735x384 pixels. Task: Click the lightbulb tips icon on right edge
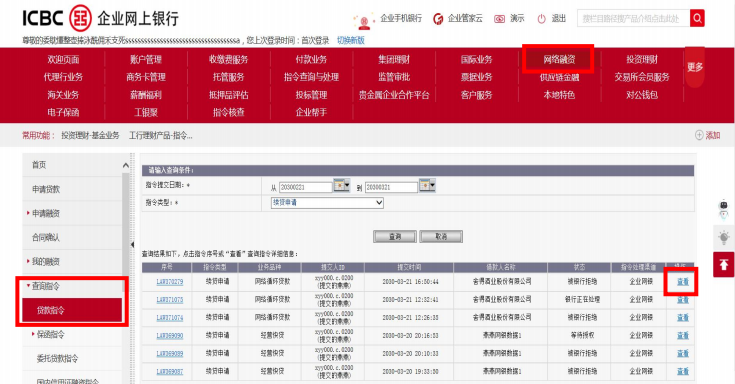724,237
